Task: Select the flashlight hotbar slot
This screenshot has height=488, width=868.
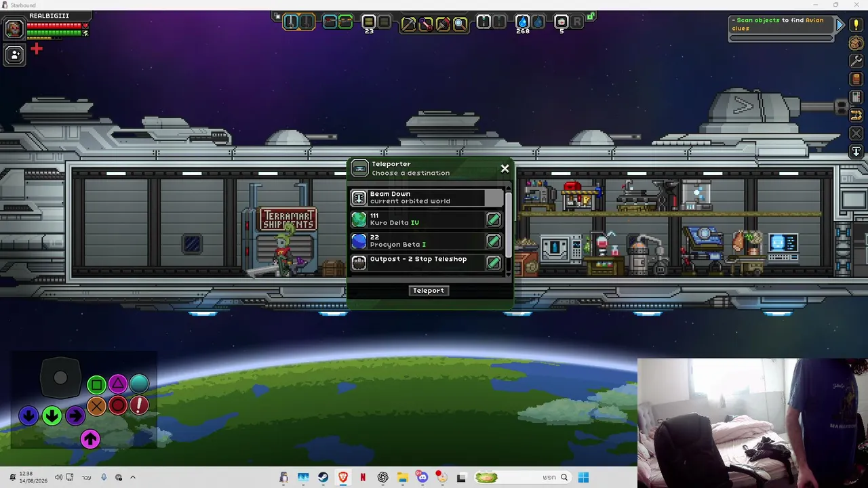Action: pyautogui.click(x=484, y=22)
